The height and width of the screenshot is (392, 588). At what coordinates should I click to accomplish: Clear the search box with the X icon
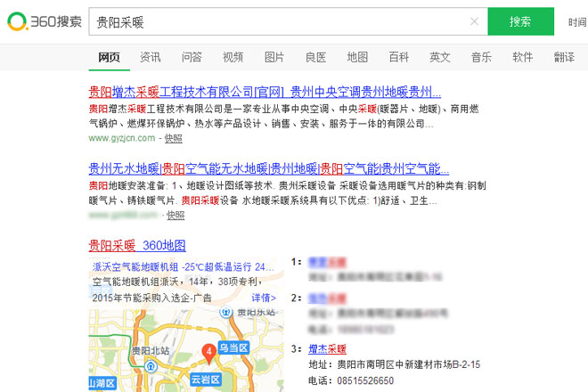[x=474, y=21]
